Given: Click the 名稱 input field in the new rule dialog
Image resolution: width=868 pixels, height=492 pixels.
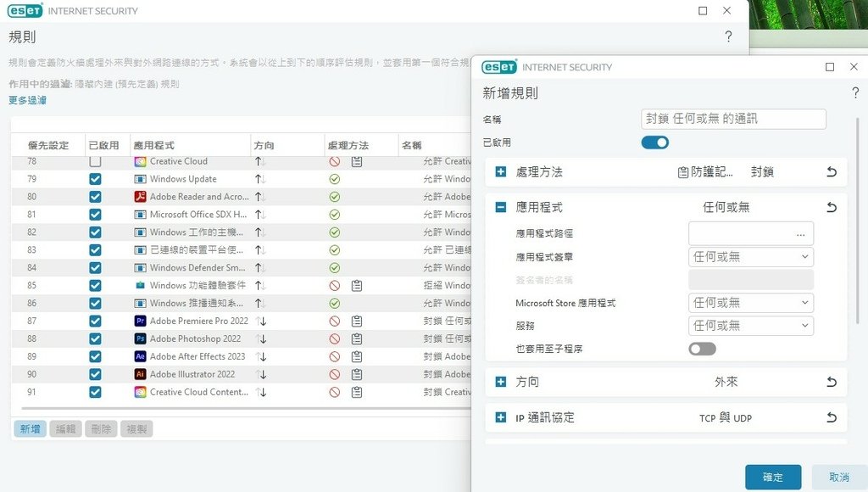Looking at the screenshot, I should [x=733, y=119].
